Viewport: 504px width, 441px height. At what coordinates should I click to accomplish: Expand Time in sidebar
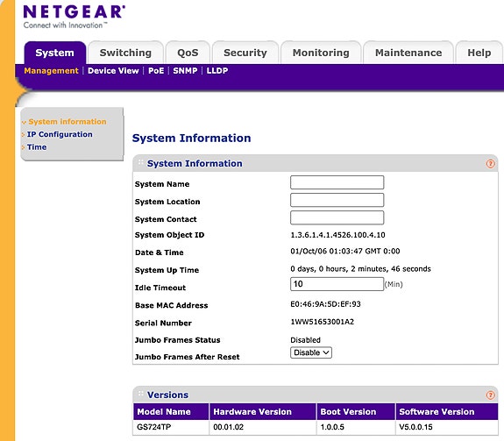point(37,147)
